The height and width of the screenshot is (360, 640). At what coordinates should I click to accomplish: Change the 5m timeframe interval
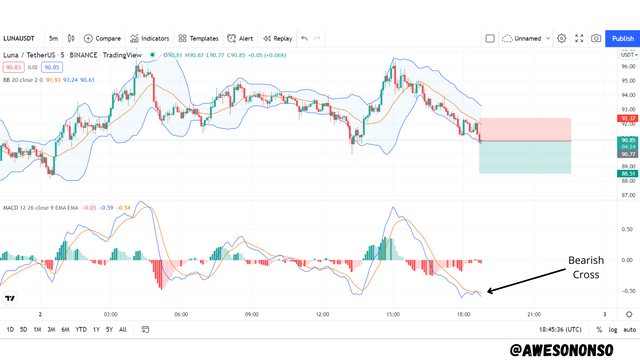[x=53, y=38]
